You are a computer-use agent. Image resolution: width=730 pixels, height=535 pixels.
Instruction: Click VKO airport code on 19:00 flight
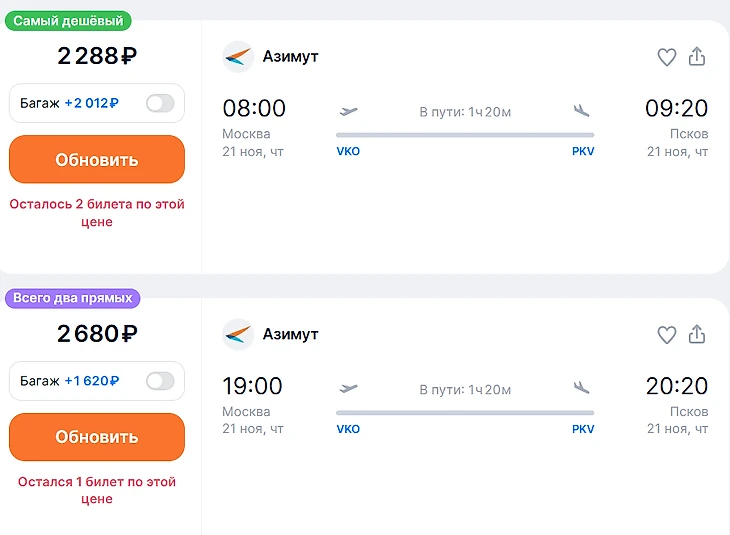(x=348, y=429)
